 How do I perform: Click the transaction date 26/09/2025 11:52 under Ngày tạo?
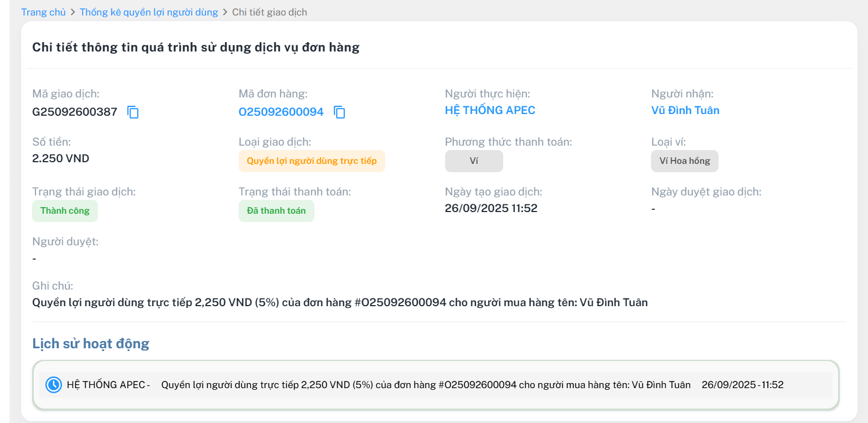point(491,209)
